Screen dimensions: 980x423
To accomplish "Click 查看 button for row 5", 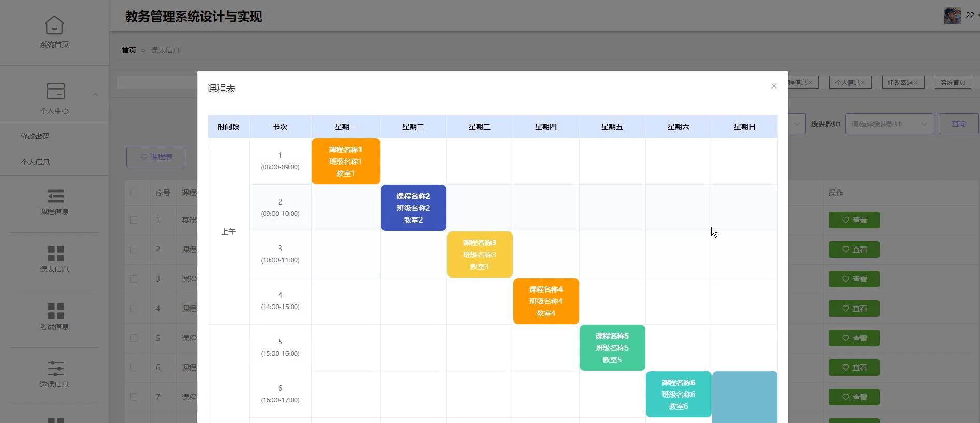I will [854, 338].
